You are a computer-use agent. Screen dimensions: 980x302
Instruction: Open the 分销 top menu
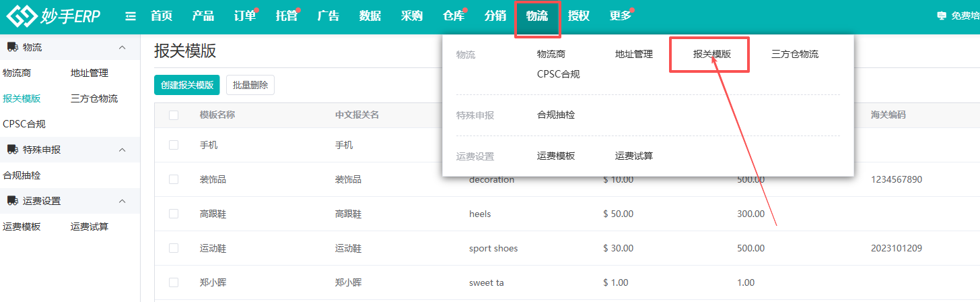coord(495,16)
